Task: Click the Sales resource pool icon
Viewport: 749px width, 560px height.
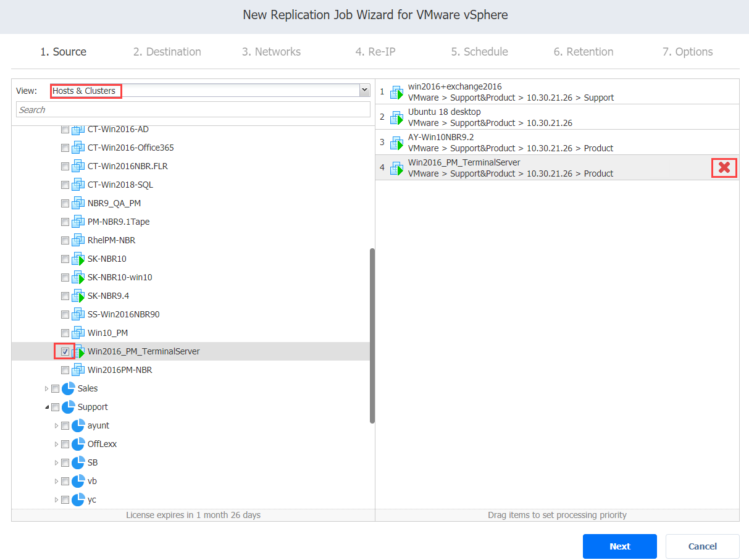Action: (68, 388)
